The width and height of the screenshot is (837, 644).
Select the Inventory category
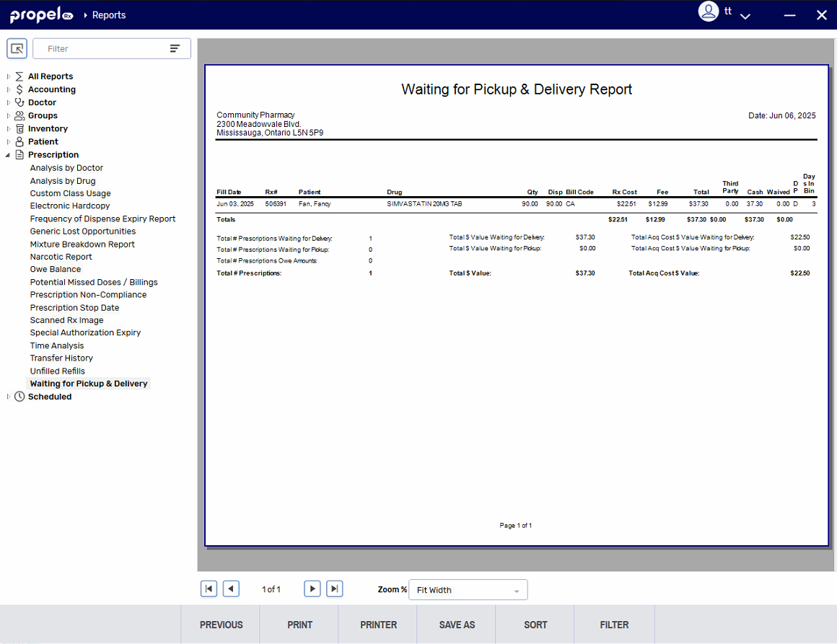click(x=48, y=128)
